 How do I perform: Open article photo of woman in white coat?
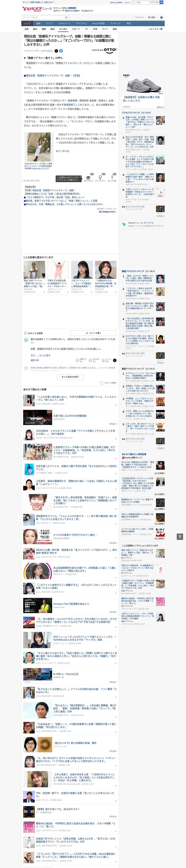(x=39, y=147)
